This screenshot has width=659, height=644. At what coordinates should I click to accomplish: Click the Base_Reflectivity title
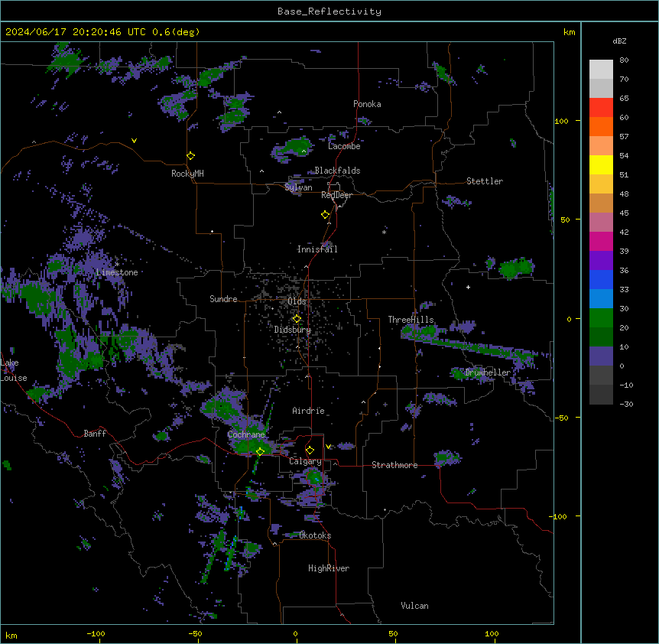[x=329, y=11]
